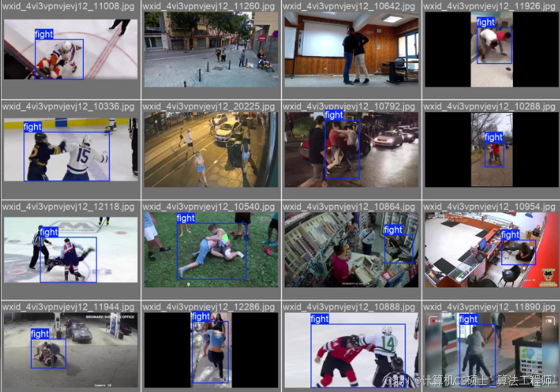
Task: Click the fight label in image 10288.jpg
Action: coord(493,137)
